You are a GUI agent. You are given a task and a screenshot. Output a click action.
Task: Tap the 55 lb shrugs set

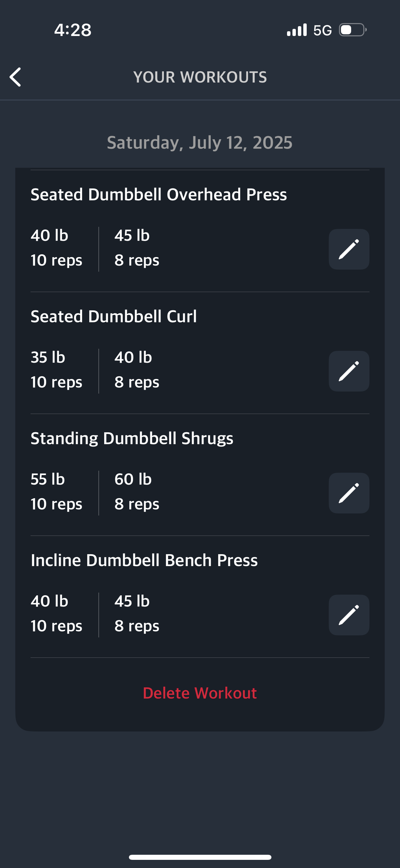point(56,491)
